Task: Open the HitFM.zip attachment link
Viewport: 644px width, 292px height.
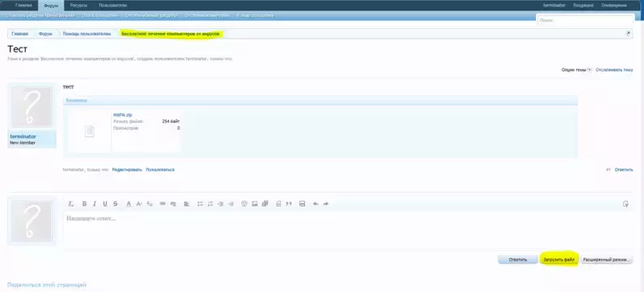Action: (123, 115)
